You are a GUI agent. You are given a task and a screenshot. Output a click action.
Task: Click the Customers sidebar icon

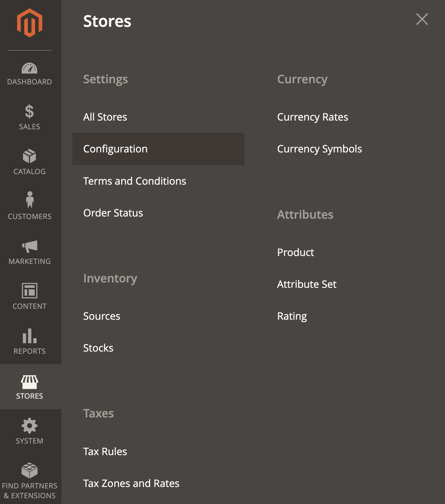point(30,206)
